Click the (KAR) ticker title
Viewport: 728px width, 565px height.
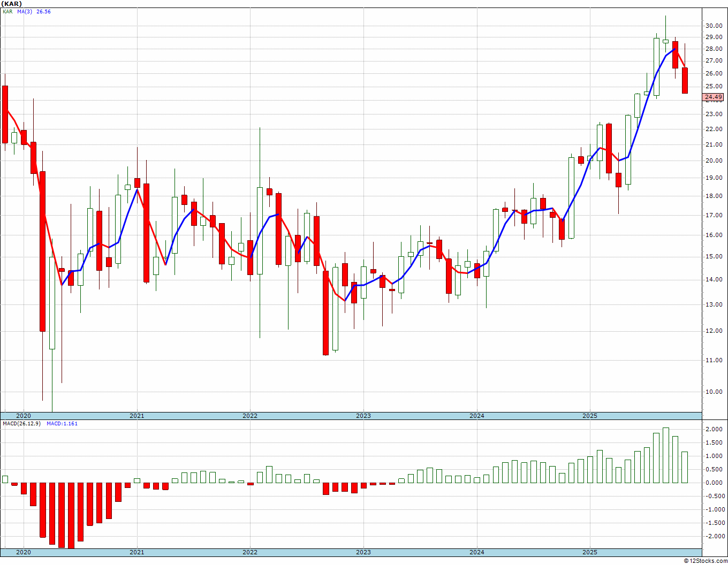coord(11,4)
